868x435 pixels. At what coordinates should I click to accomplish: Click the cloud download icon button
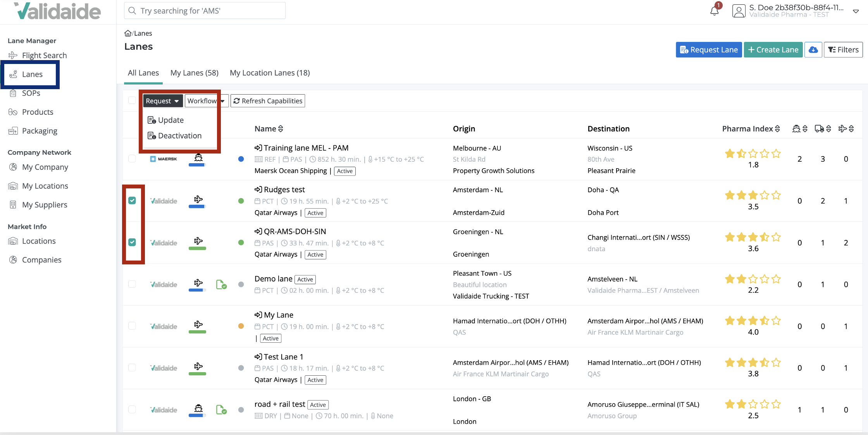(813, 50)
